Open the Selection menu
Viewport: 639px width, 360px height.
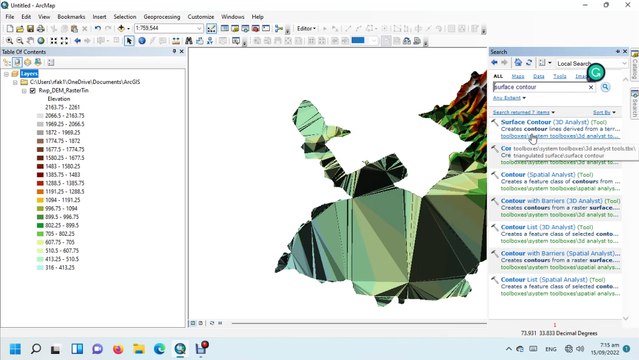coord(125,17)
